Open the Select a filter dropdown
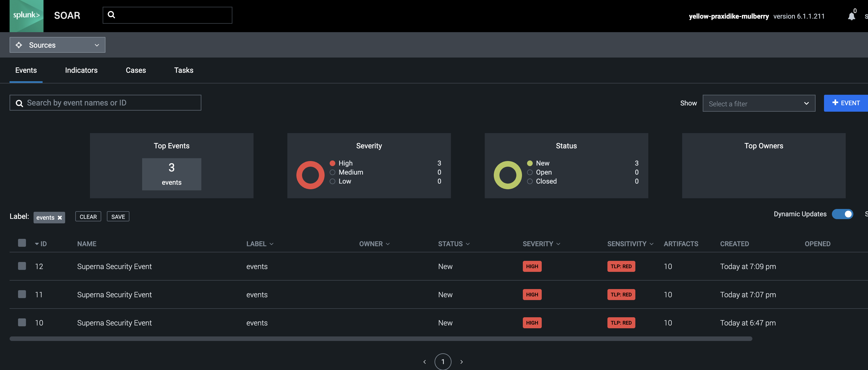 tap(759, 103)
